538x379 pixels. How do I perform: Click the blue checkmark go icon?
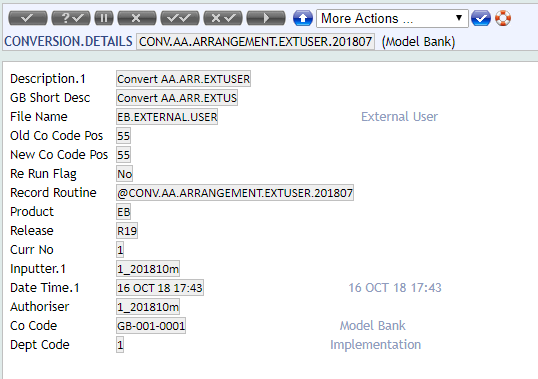(x=481, y=18)
